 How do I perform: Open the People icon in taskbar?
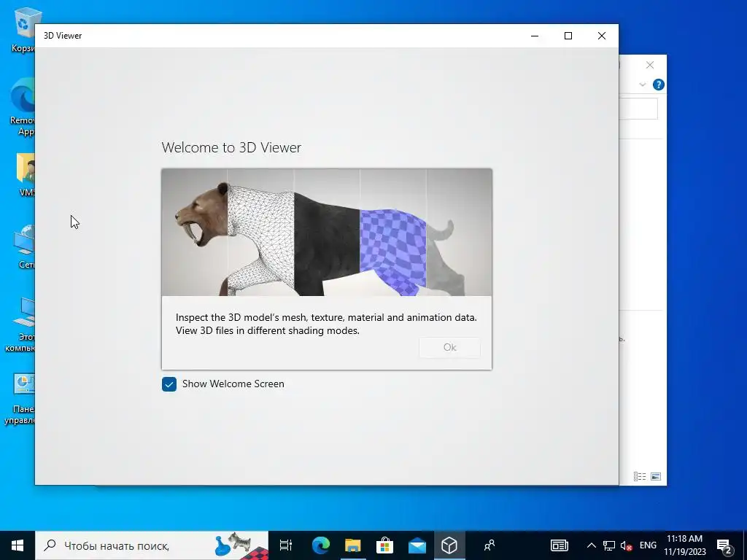489,545
